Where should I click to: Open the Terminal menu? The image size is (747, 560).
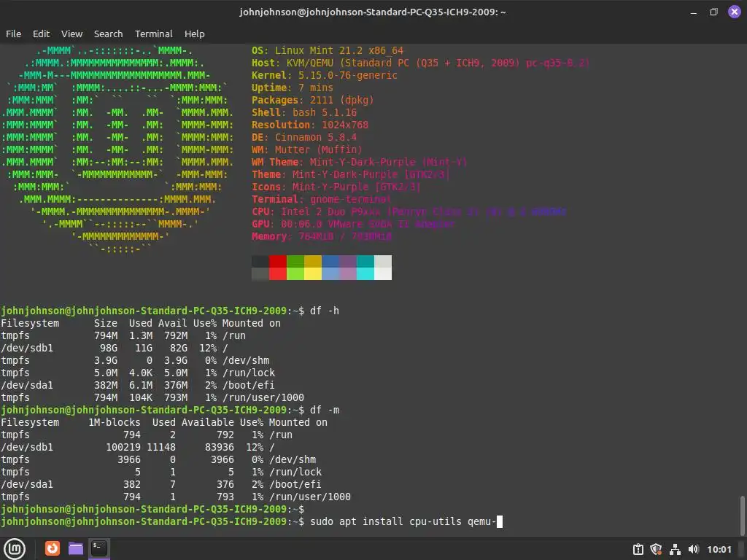(153, 34)
